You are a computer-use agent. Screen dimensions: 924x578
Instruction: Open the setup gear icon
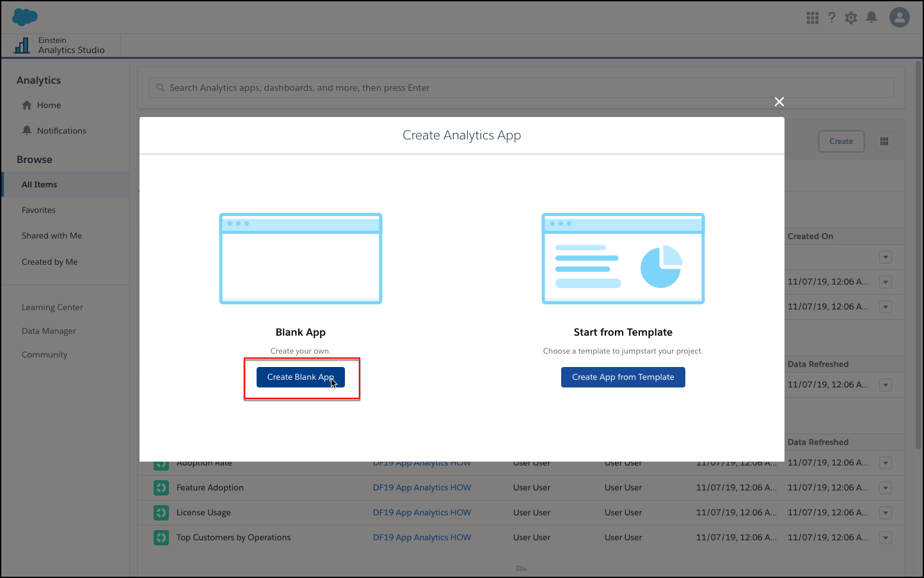coord(851,18)
